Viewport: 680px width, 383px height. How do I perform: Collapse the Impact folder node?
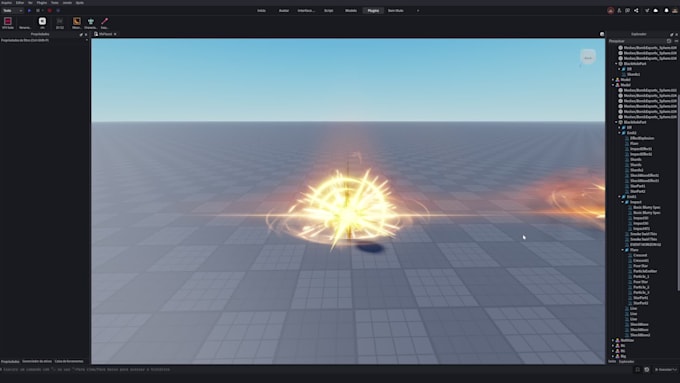623,202
